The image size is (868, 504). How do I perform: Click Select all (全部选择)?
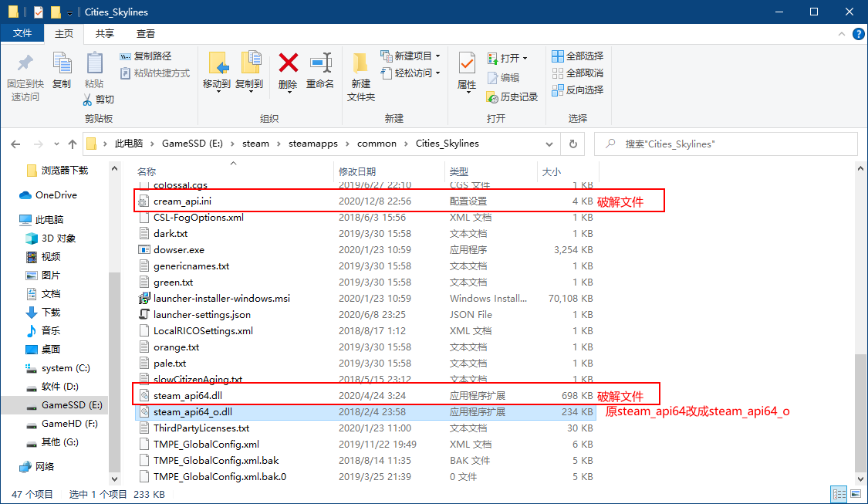[577, 56]
